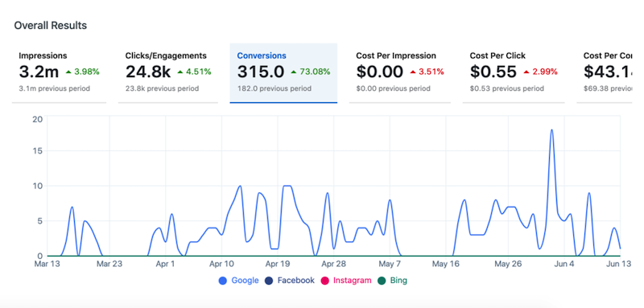Click the 'Overall Results' heading
Viewport: 644px width, 308px height.
(x=51, y=26)
